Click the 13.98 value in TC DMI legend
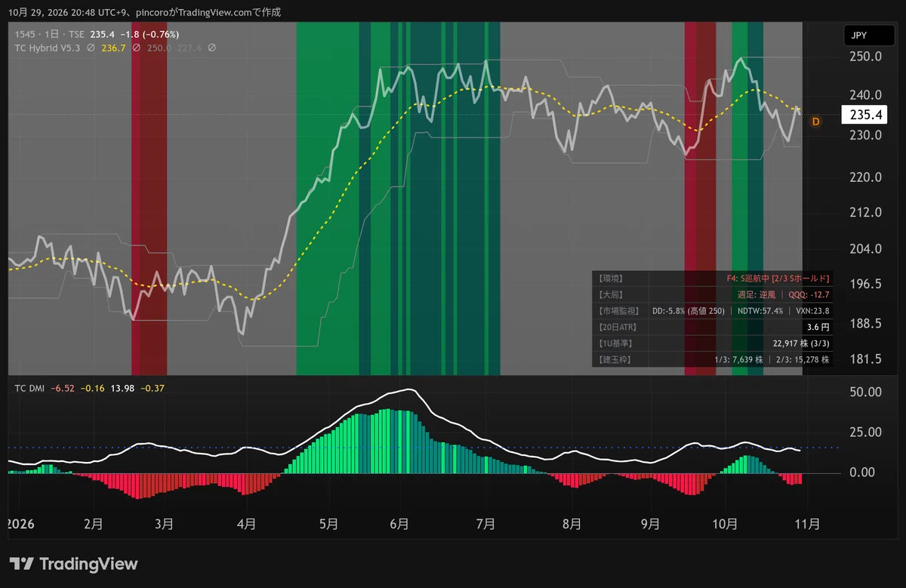This screenshot has width=906, height=588. (122, 388)
